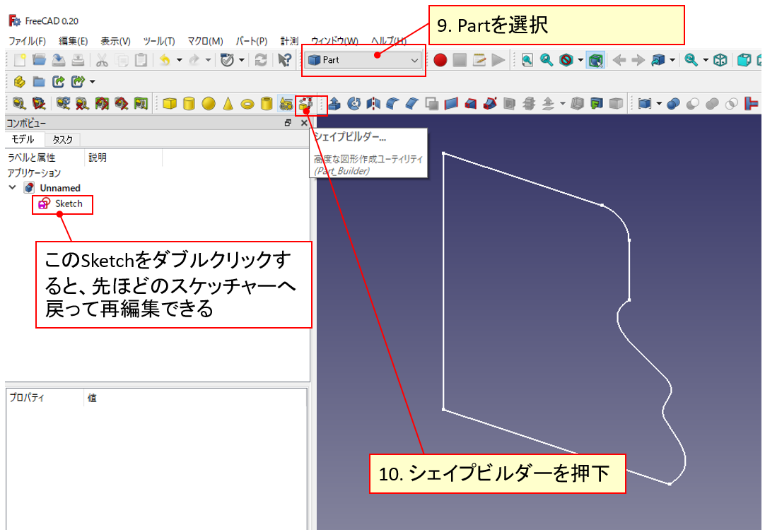Select the Join objects tool
The image size is (765, 532).
click(752, 103)
